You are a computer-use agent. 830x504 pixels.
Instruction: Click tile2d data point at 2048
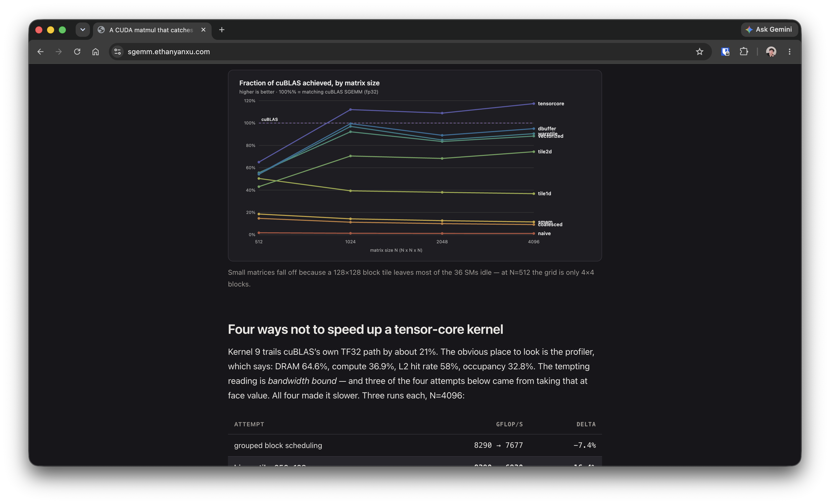click(x=442, y=158)
